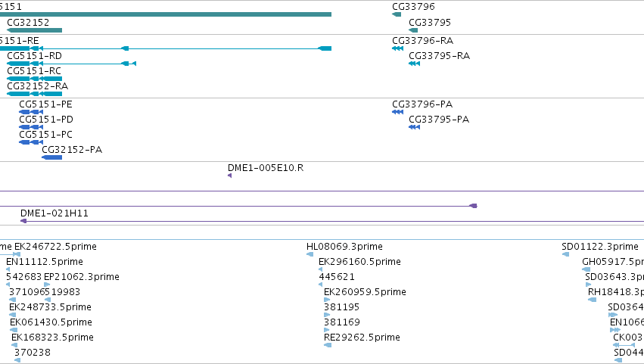Click the CG32152-PA protein bar
The height and width of the screenshot is (364, 644).
tap(51, 157)
